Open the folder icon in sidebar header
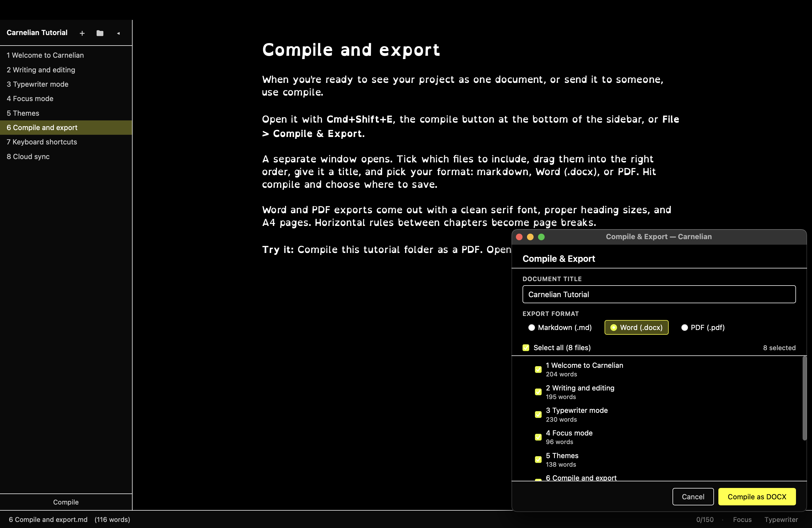812x528 pixels. pos(100,33)
